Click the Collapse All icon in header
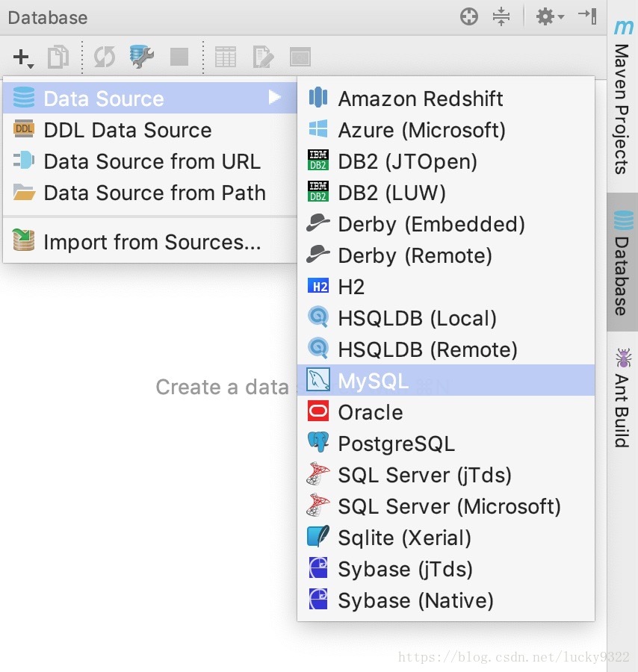The image size is (638, 672). (501, 17)
